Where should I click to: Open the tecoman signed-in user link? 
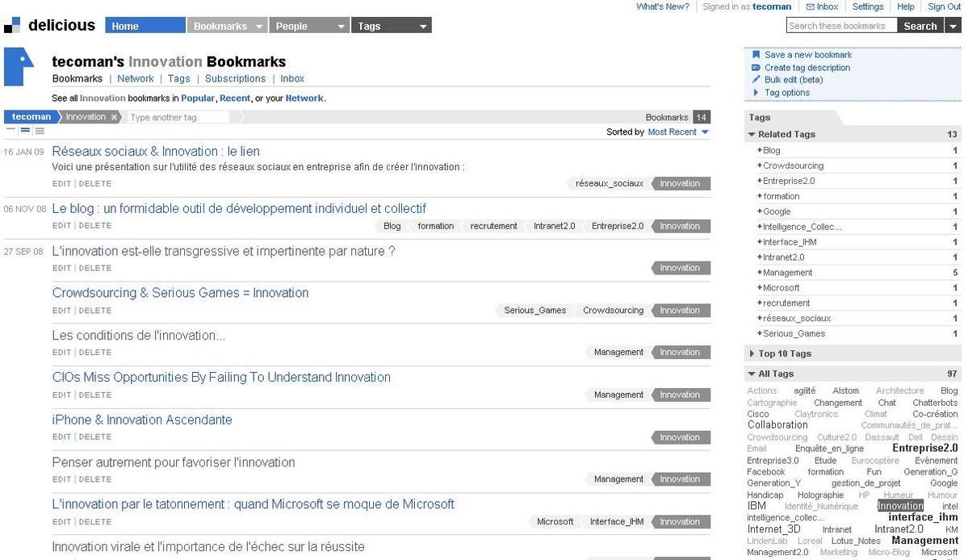[772, 6]
